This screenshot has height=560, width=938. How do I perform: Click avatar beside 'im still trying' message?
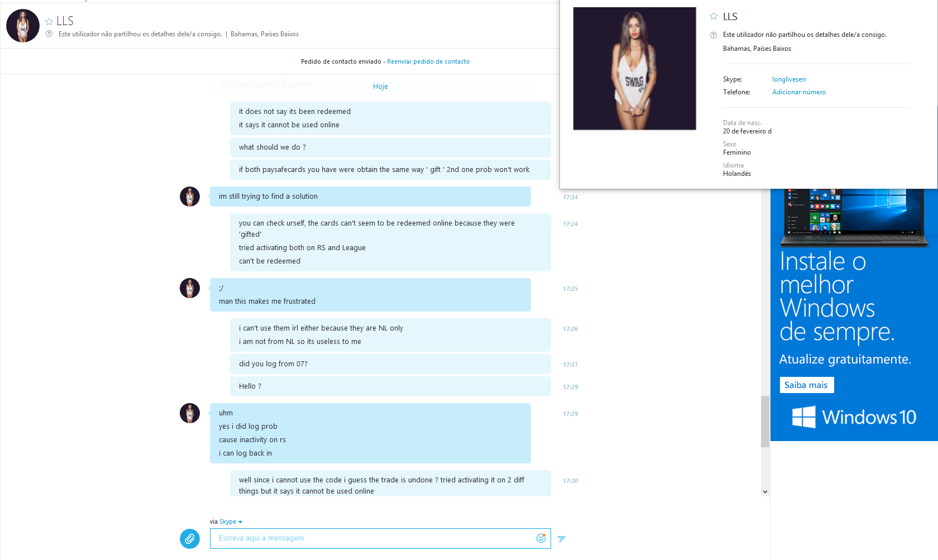coord(190,197)
